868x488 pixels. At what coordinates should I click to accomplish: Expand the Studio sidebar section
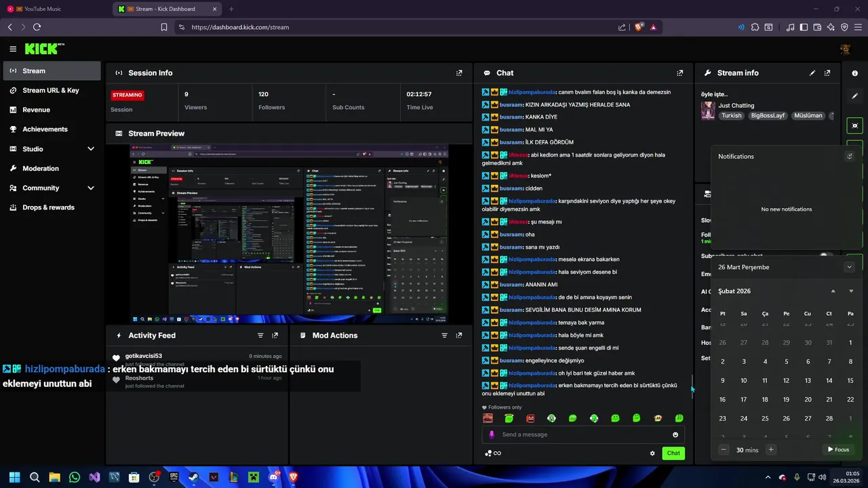[91, 149]
